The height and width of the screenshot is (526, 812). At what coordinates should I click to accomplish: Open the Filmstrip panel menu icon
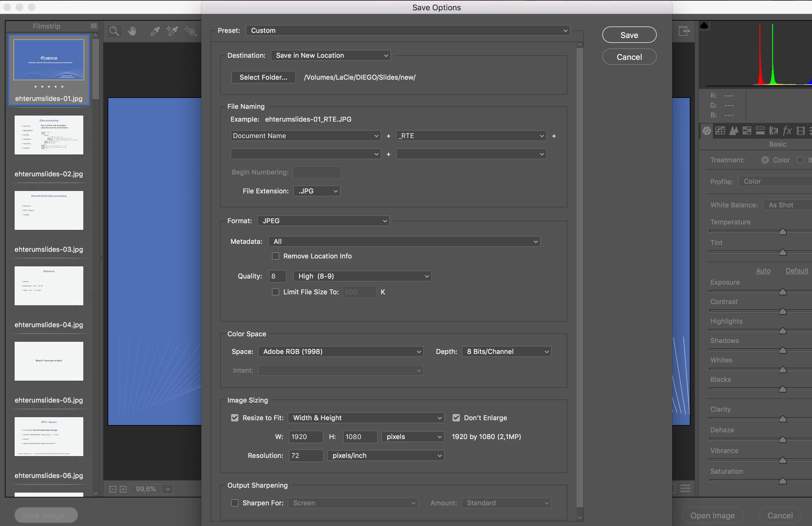click(93, 26)
